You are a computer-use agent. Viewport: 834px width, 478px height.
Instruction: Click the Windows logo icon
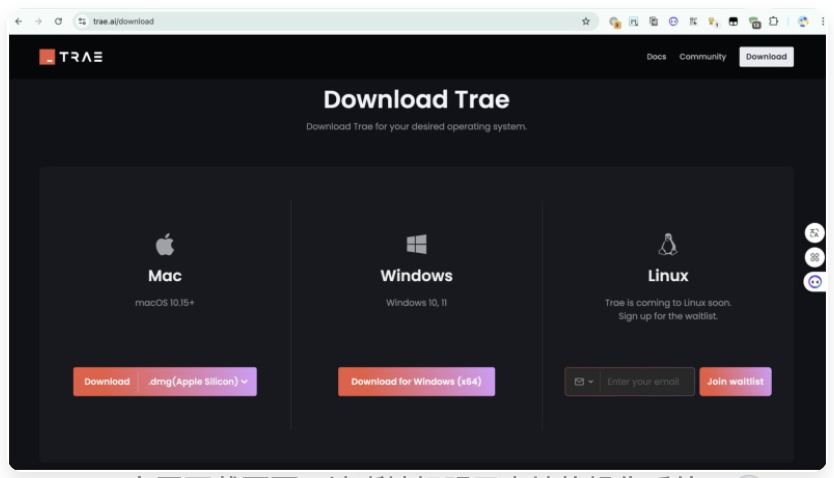pyautogui.click(x=416, y=244)
